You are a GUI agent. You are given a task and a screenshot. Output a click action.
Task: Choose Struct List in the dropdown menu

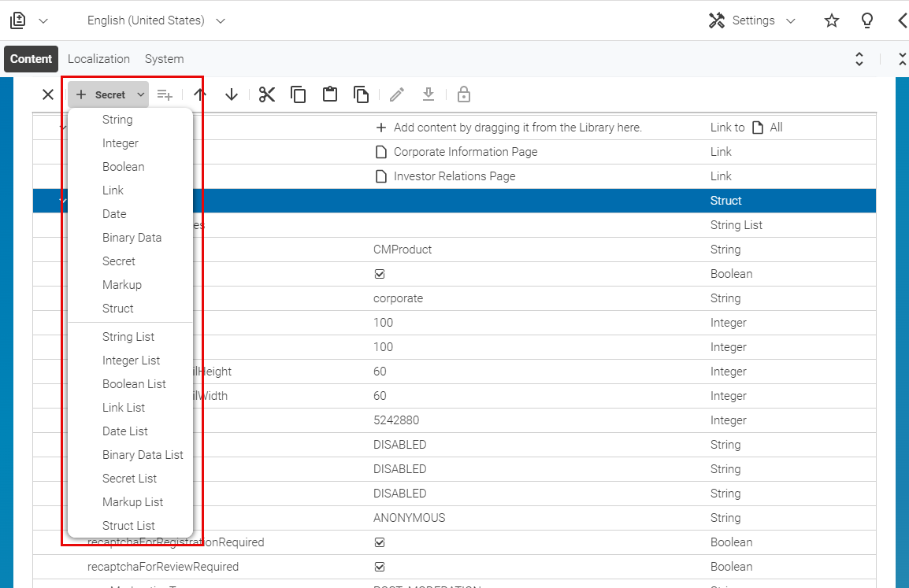(128, 526)
